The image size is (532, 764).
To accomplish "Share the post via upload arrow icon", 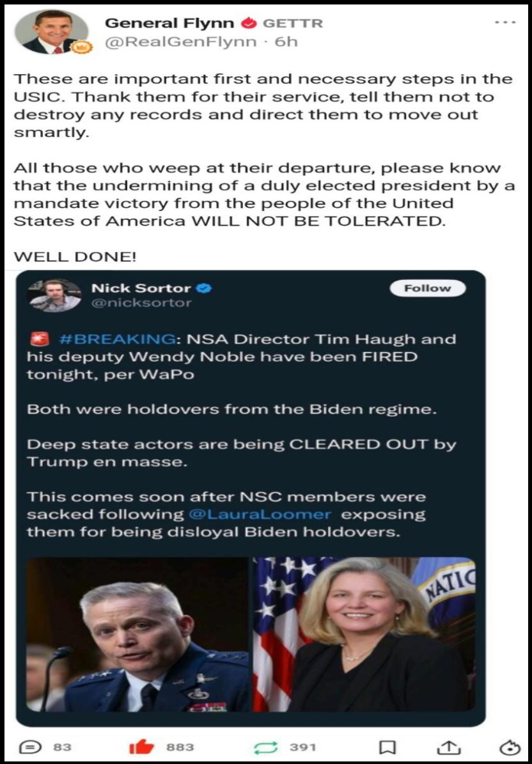I will tap(450, 747).
